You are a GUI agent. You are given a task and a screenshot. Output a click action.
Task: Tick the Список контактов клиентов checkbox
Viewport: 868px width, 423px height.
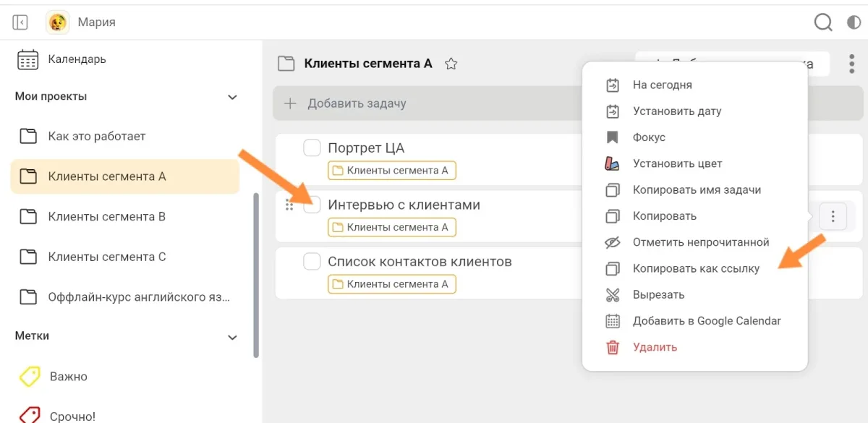[312, 262]
